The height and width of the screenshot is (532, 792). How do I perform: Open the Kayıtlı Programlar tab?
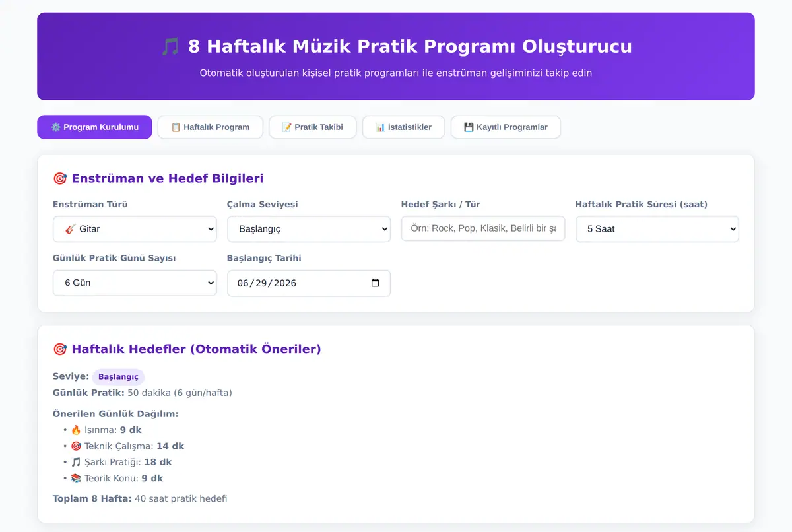pos(506,127)
